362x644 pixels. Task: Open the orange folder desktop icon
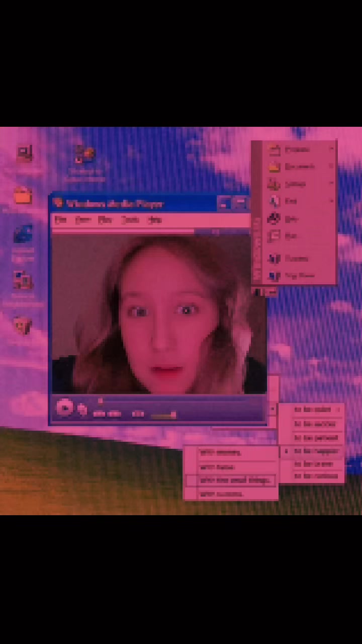coord(23,195)
